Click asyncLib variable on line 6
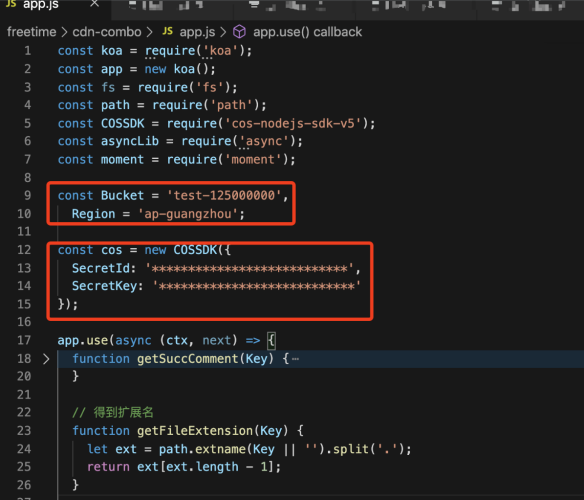The image size is (584, 500). tap(130, 141)
